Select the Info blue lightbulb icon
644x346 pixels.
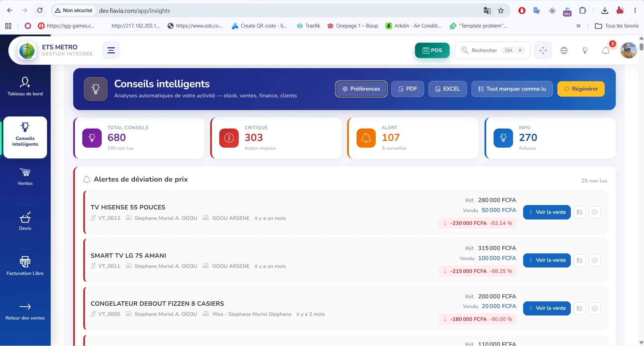(x=503, y=138)
